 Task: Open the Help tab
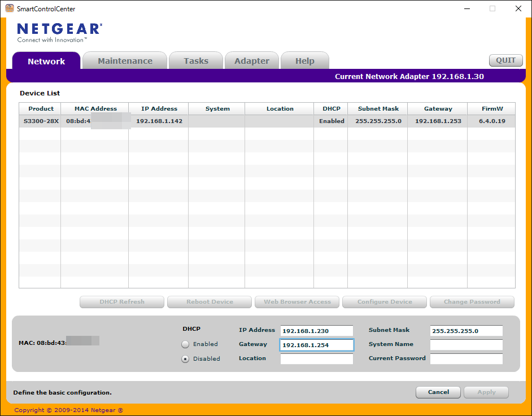click(304, 61)
